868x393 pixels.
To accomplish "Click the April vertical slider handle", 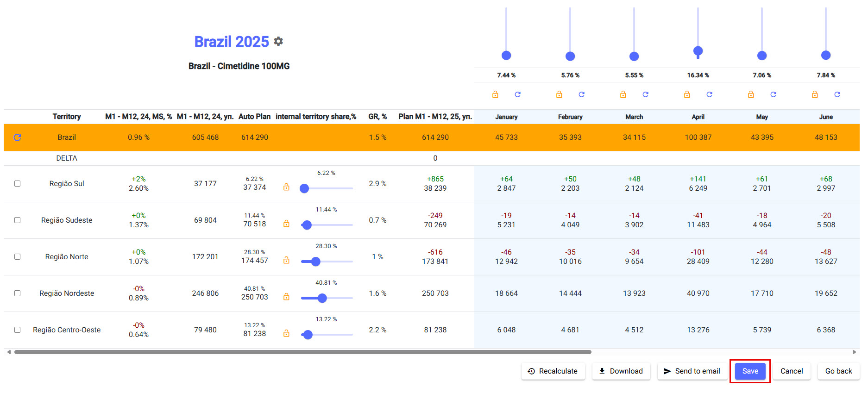I will pos(698,51).
